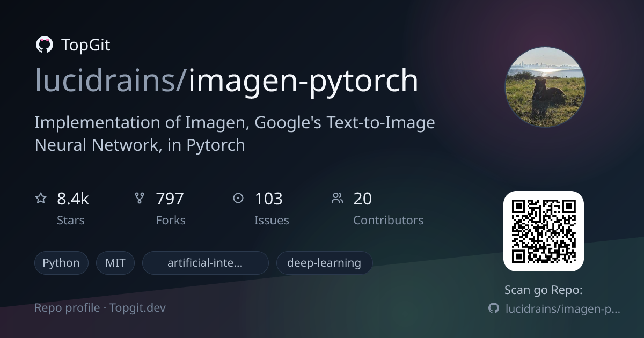
Task: Click the 8.4k stars count
Action: 73,199
